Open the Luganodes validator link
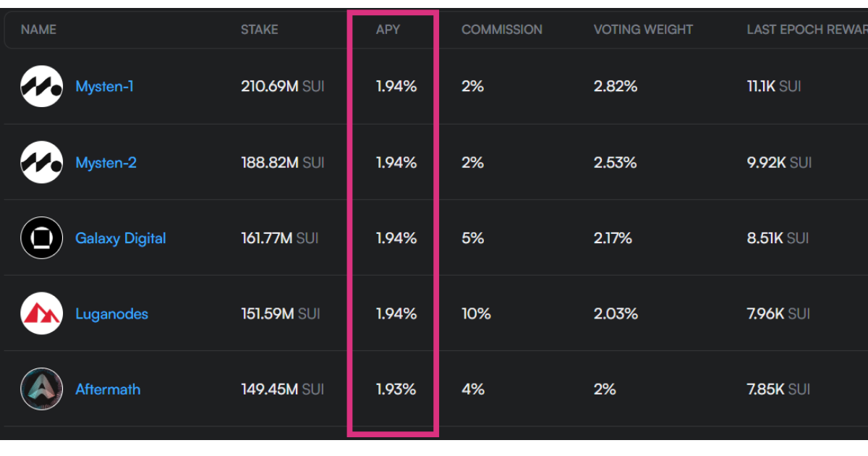The image size is (868, 456). [x=111, y=313]
